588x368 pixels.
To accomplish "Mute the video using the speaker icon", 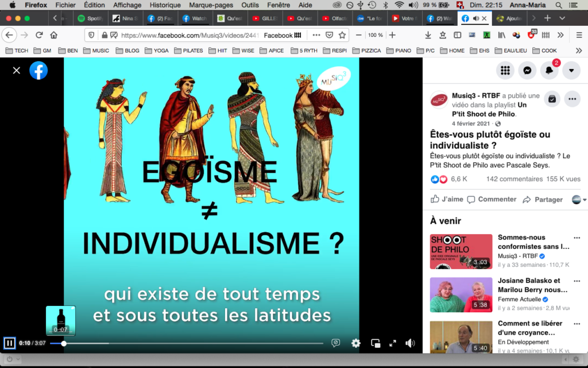I will pyautogui.click(x=410, y=343).
